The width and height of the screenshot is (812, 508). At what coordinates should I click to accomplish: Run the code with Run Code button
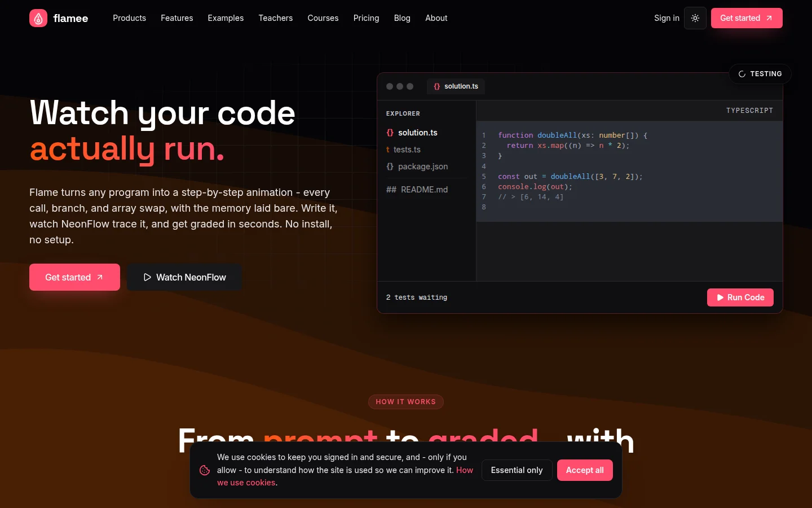coord(740,297)
